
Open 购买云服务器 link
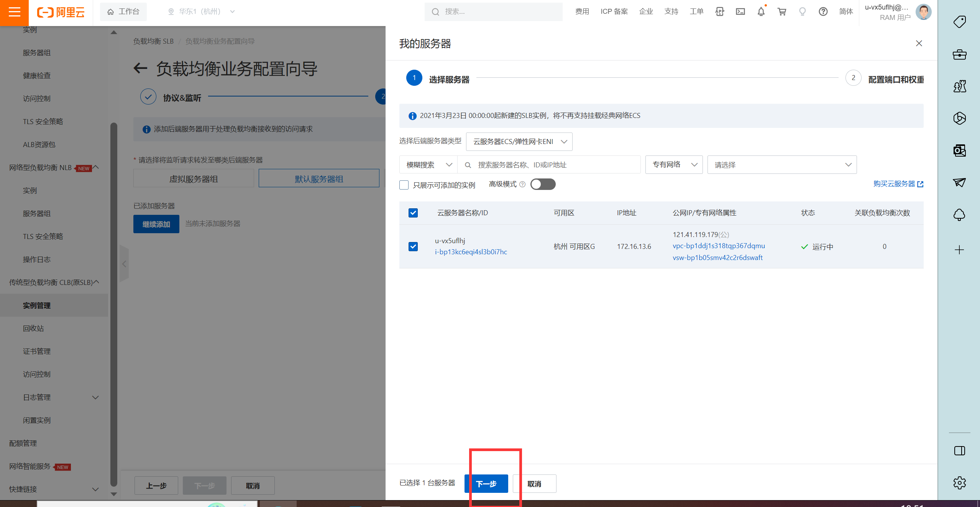(898, 184)
